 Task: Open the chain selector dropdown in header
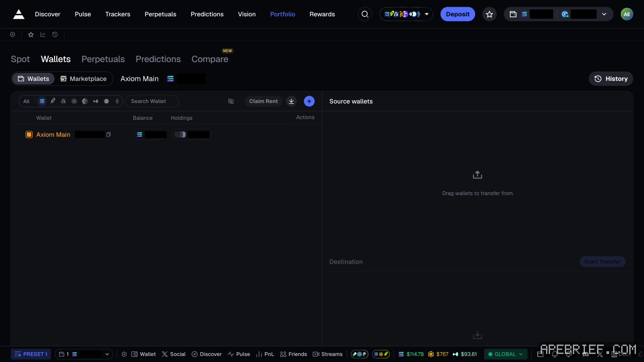coord(406,14)
